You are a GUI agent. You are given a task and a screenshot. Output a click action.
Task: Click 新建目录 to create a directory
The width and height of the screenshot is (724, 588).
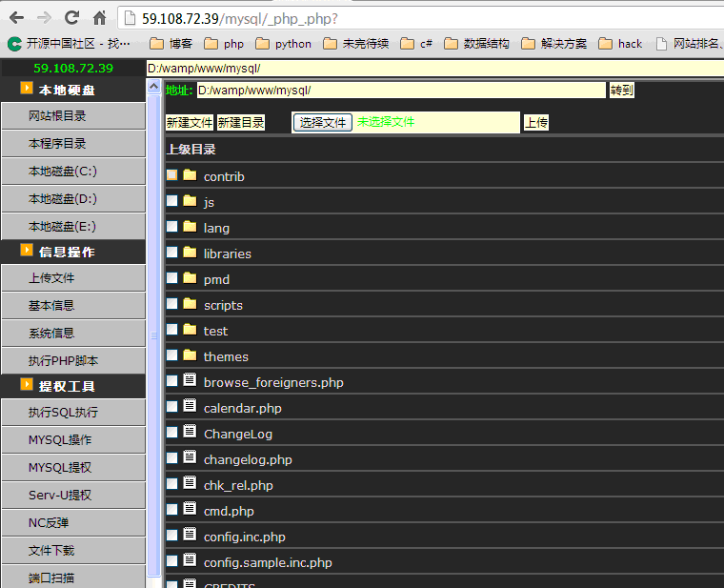[x=241, y=122]
